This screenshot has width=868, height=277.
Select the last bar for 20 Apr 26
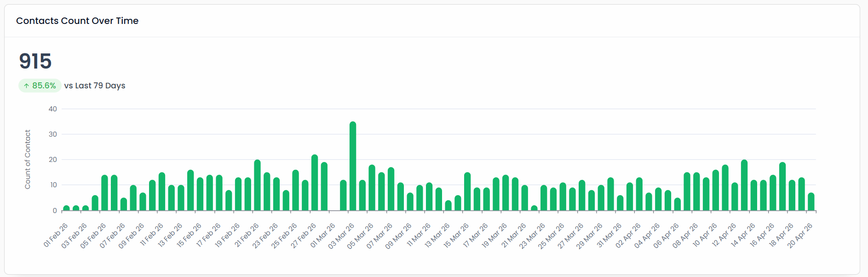pyautogui.click(x=811, y=202)
